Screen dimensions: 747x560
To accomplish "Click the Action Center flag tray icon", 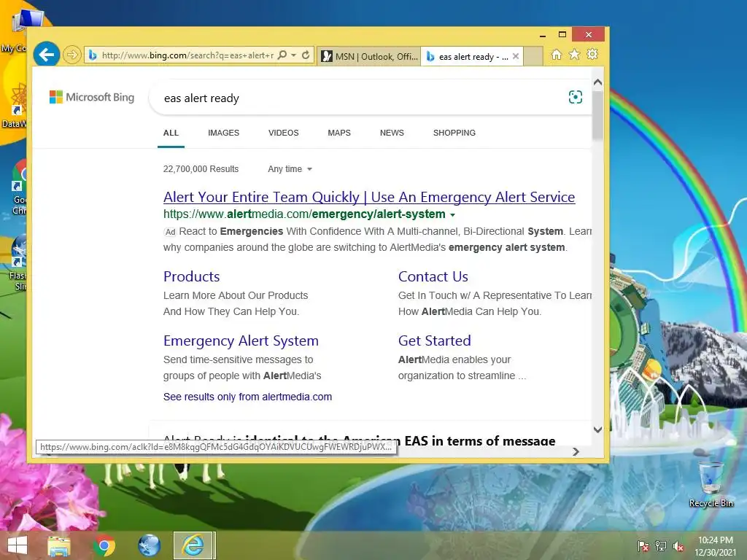I will click(643, 546).
